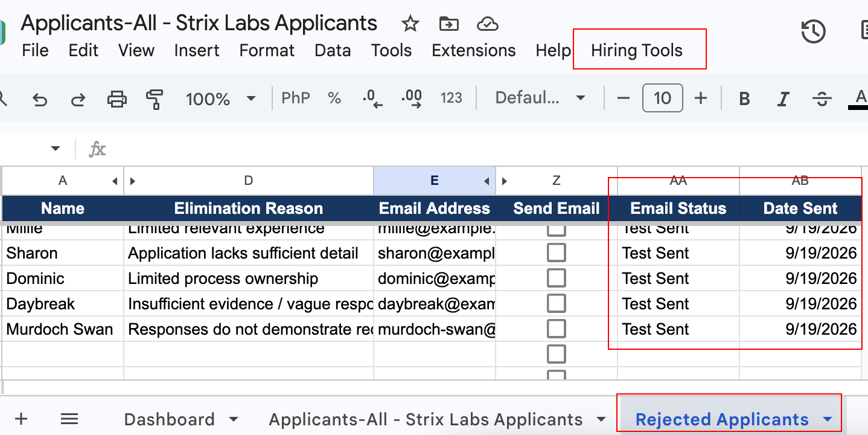Switch to Applicants-All - Strix Labs Applicants tab

(426, 419)
